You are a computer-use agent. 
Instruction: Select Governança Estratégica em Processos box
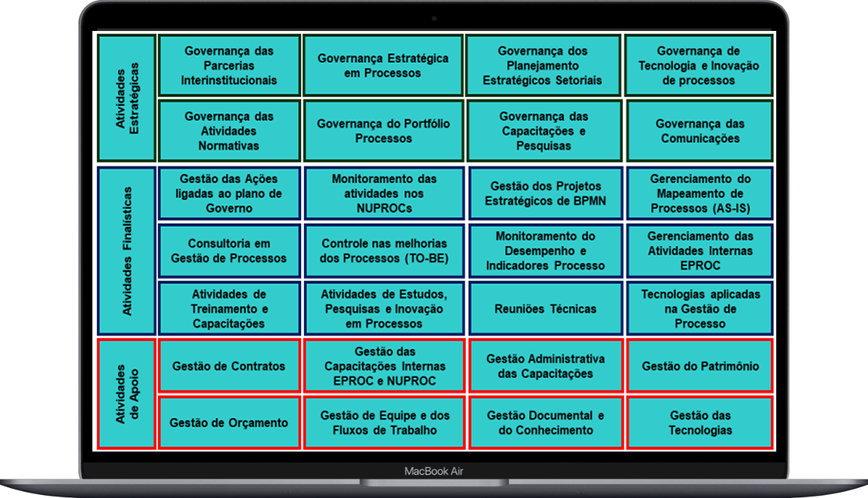tap(383, 66)
